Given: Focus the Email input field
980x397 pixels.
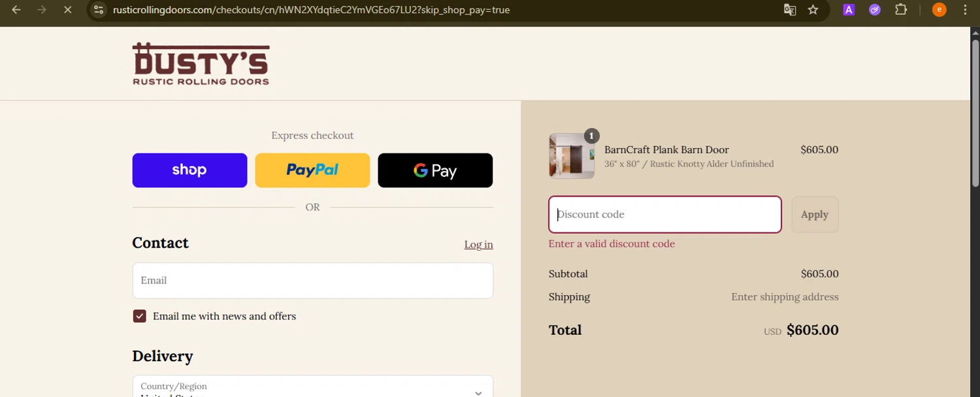Looking at the screenshot, I should point(312,281).
